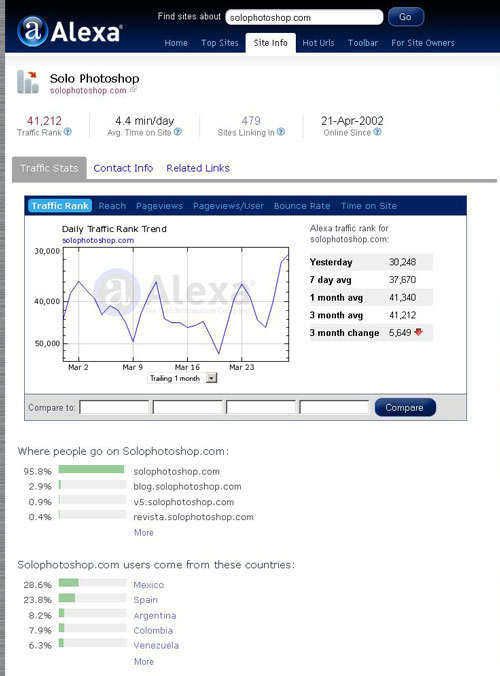Click the 95.8% solophotoshop.com bar
The height and width of the screenshot is (676, 500).
click(92, 469)
